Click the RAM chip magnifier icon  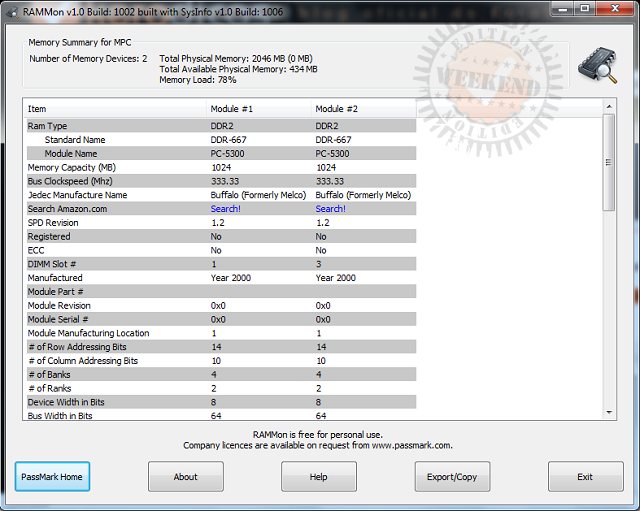(x=597, y=67)
